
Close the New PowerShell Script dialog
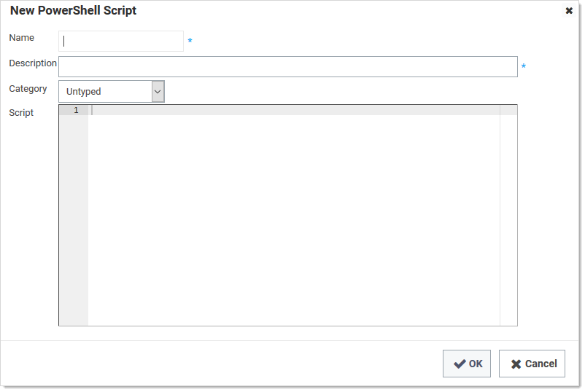click(569, 11)
